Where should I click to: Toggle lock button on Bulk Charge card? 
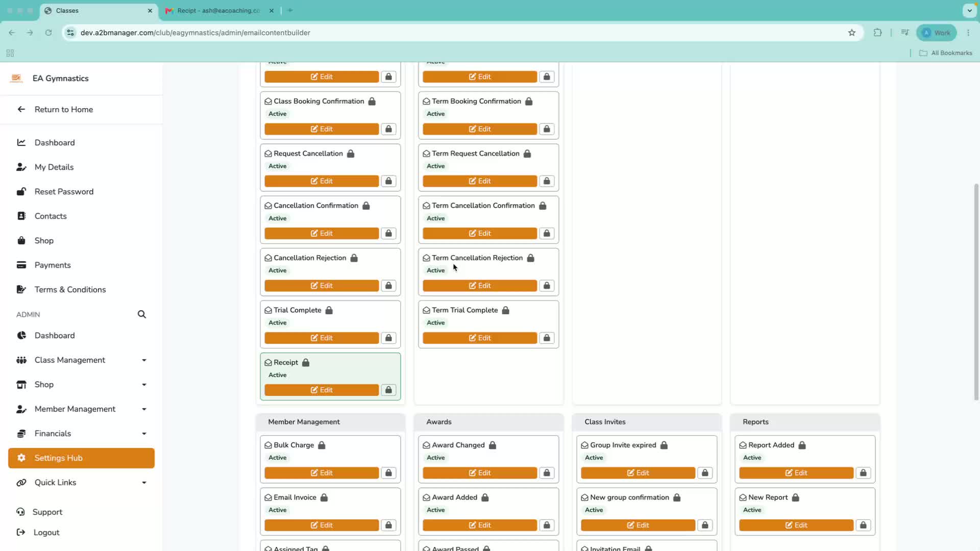[x=388, y=473]
